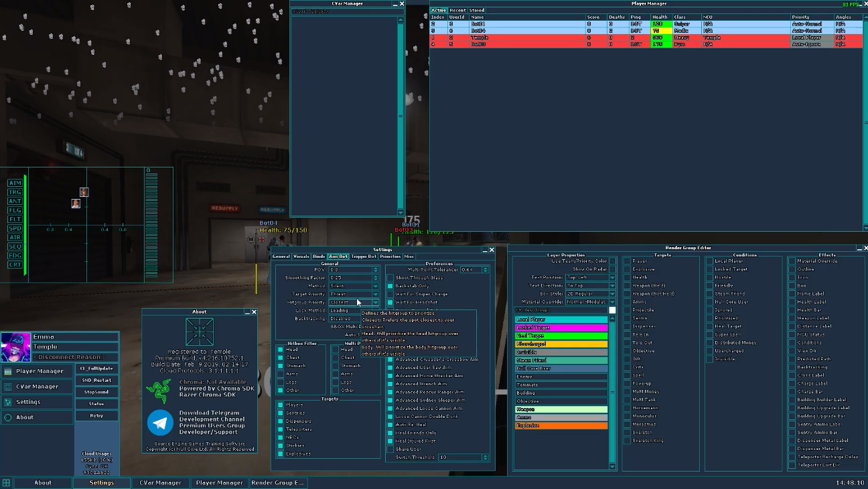Toggle Sentries target checkbox
Image resolution: width=868 pixels, height=489 pixels.
280,413
